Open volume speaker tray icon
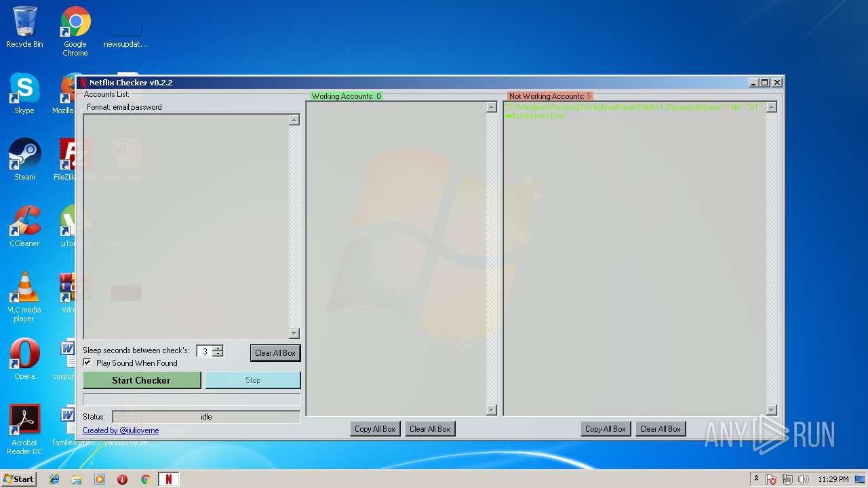Screen dimensions: 868x488 (x=803, y=479)
